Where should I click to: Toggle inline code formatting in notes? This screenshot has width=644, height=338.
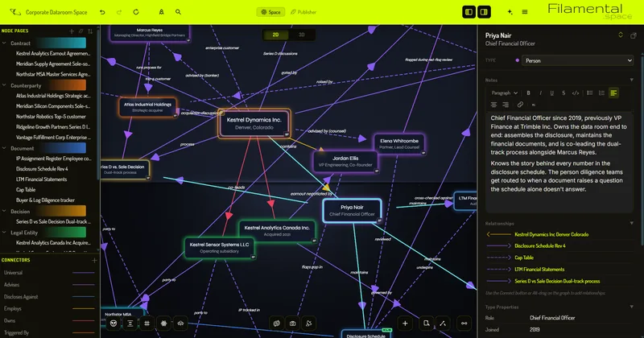(x=576, y=93)
